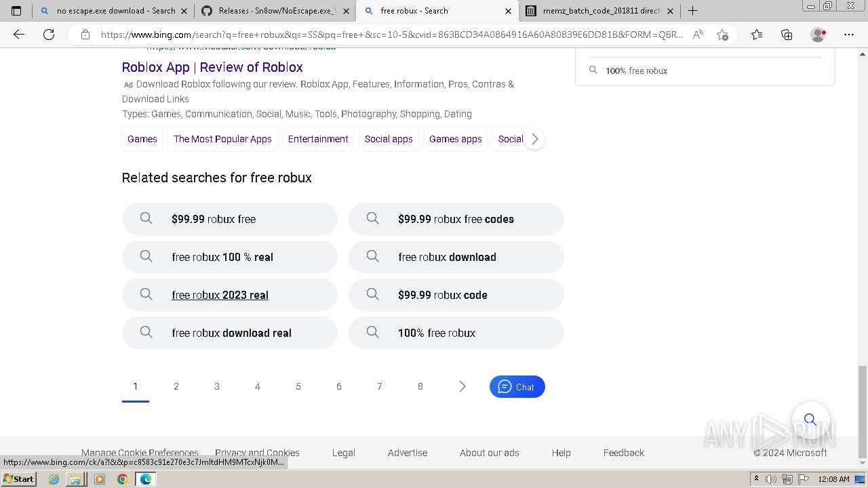View site information lock icon
This screenshot has width=868, height=488.
(x=85, y=35)
